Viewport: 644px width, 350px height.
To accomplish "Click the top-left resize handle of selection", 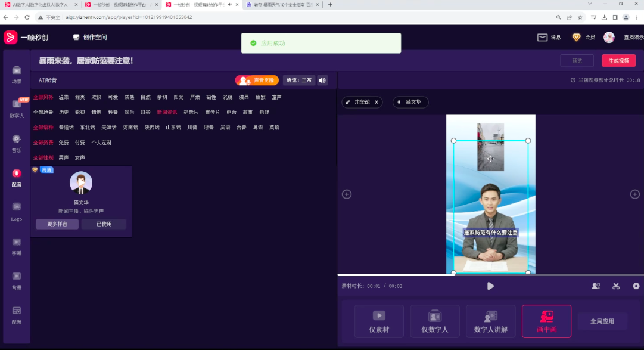I will [453, 140].
